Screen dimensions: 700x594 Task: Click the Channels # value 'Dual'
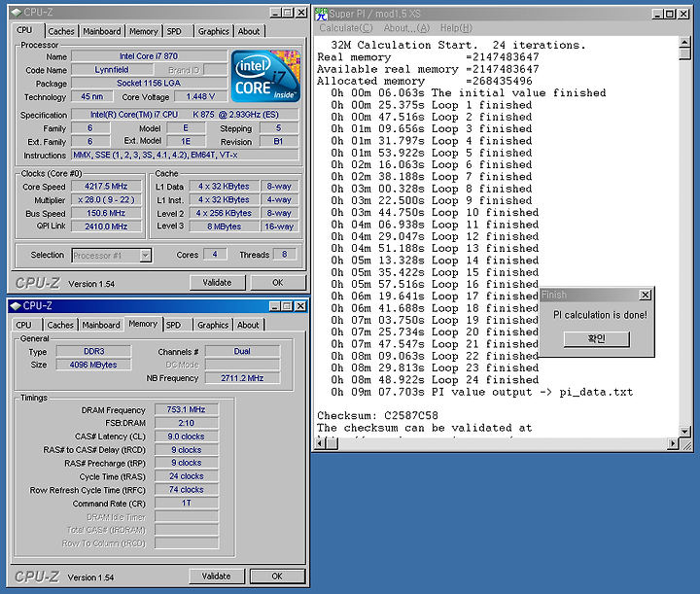242,351
